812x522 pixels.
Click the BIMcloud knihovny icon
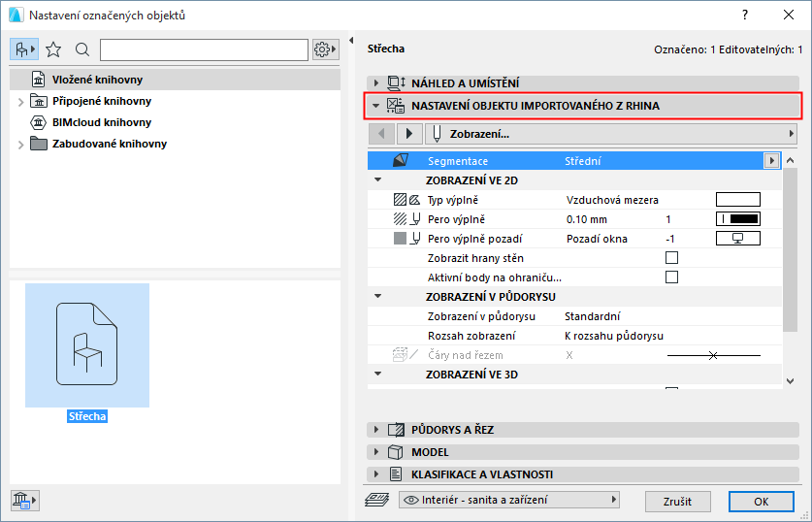39,122
